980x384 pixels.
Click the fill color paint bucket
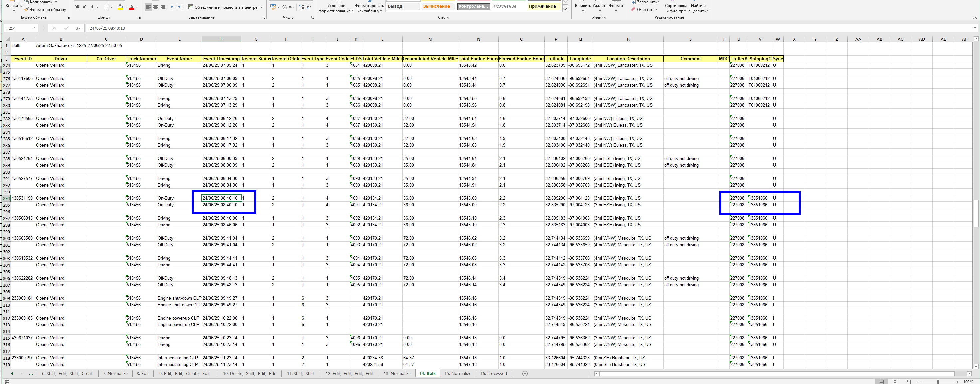click(x=120, y=7)
